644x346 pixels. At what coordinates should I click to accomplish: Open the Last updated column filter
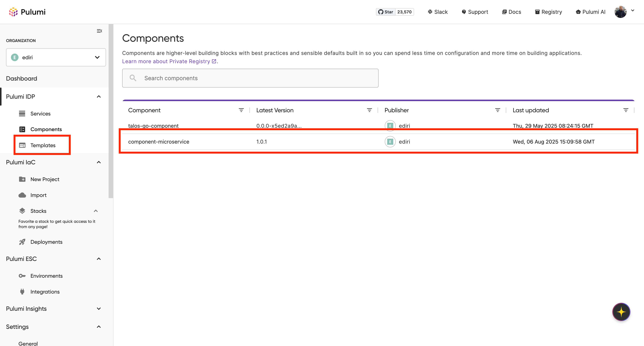tap(626, 110)
